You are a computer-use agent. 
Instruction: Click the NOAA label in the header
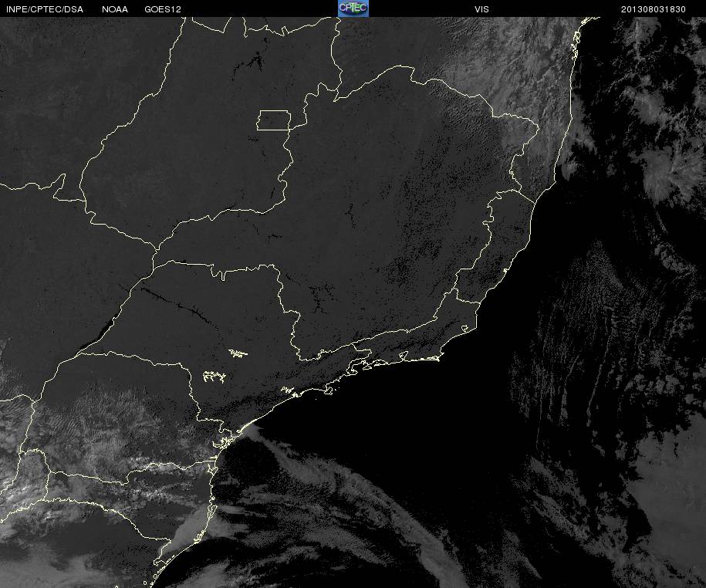(115, 9)
